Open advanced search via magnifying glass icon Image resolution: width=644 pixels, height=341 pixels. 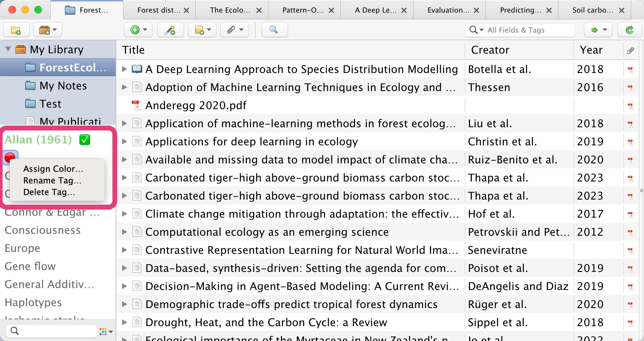click(274, 30)
